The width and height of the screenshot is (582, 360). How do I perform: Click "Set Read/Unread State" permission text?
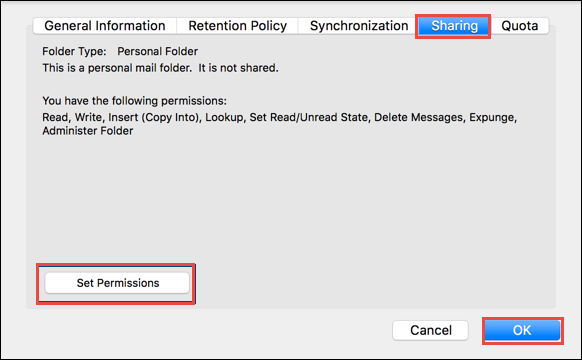click(x=308, y=117)
